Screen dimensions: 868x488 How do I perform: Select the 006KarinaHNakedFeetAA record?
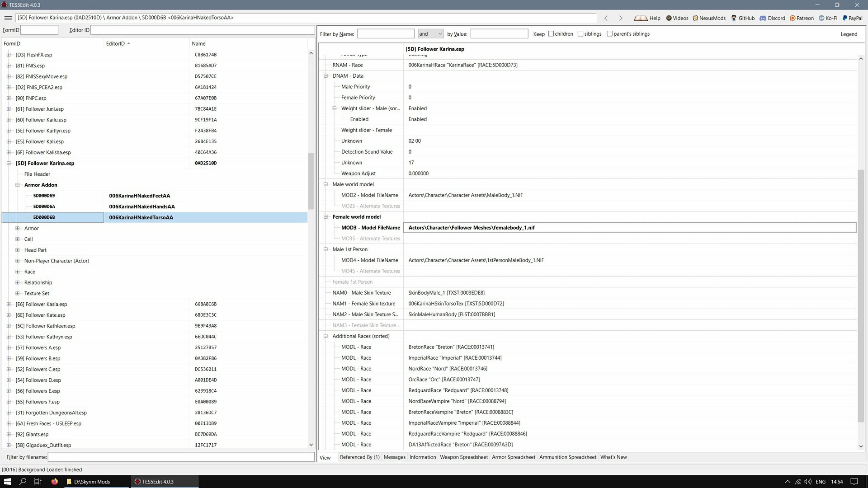[x=155, y=196]
